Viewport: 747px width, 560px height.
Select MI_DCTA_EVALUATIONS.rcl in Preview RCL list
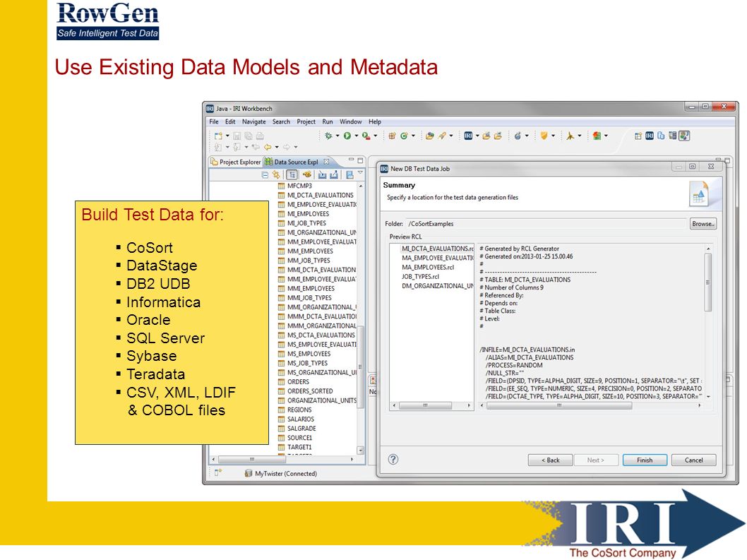point(437,249)
